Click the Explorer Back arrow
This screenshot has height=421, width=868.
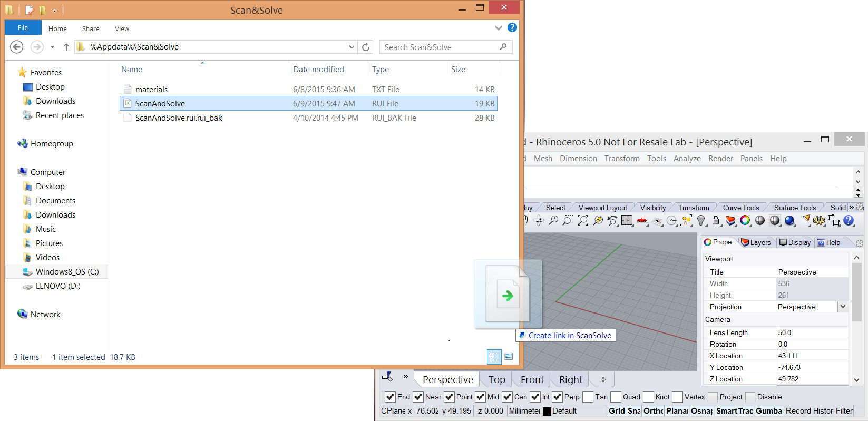pos(17,47)
